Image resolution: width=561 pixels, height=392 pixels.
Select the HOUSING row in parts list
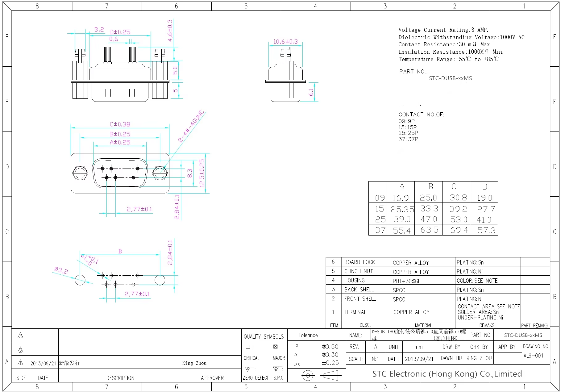click(354, 280)
